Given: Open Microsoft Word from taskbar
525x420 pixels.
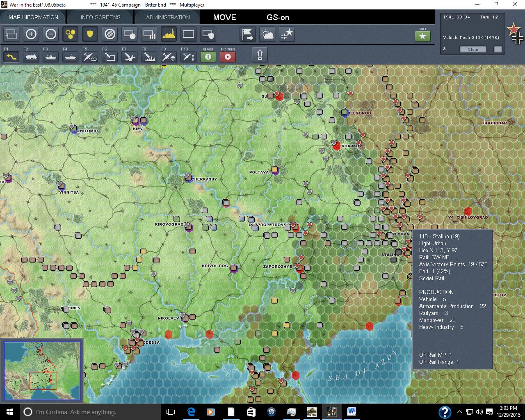Looking at the screenshot, I should click(x=352, y=412).
